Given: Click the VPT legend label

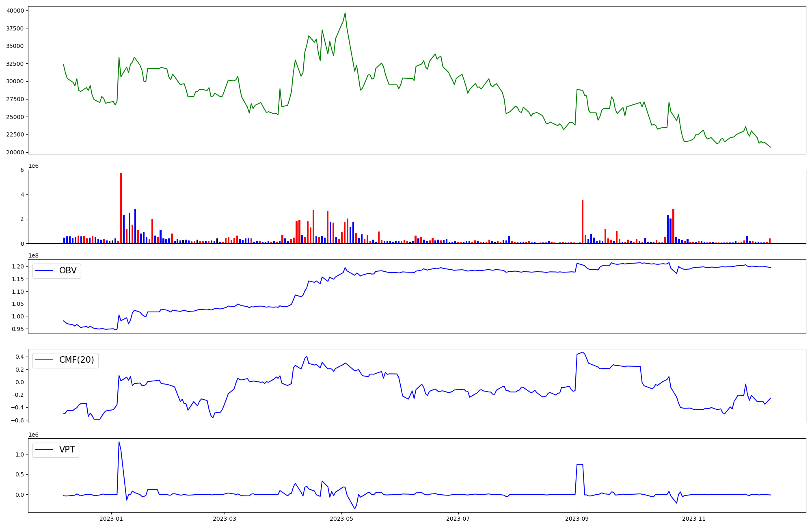Looking at the screenshot, I should coord(67,450).
